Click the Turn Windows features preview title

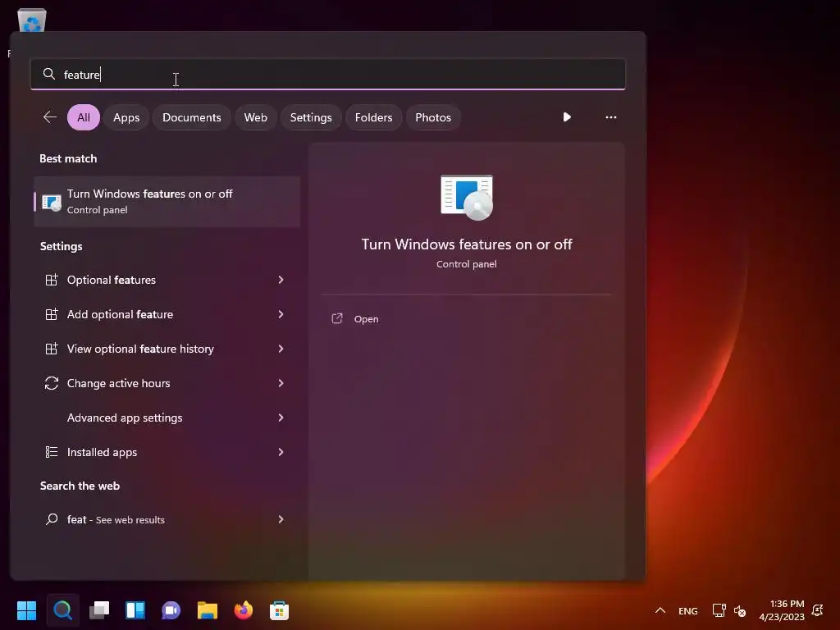[467, 244]
